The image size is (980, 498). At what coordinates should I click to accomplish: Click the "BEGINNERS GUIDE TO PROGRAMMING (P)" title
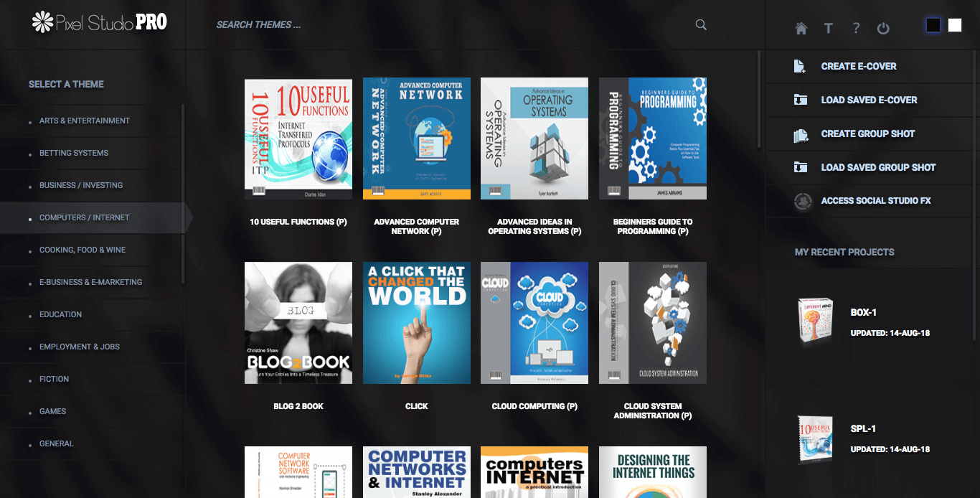point(653,227)
